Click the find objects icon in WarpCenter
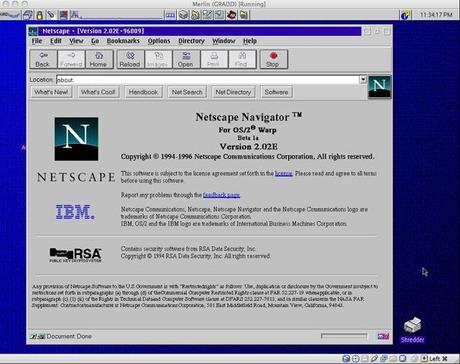This screenshot has width=460, height=364. [x=51, y=15]
